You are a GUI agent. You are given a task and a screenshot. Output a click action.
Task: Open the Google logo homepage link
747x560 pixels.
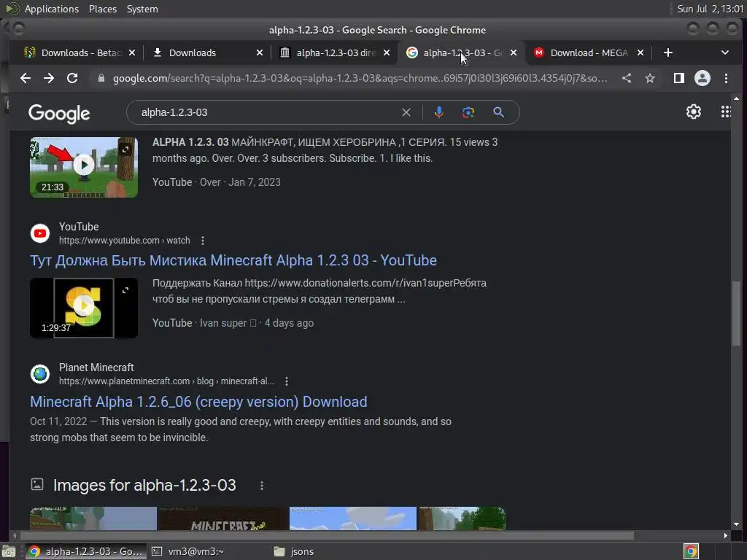coord(59,113)
